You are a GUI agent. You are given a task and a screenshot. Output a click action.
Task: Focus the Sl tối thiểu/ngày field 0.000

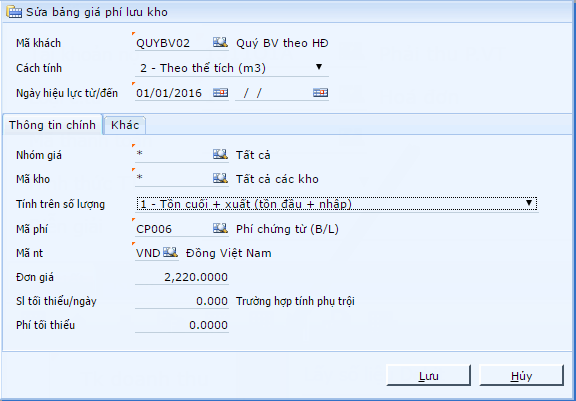click(x=182, y=301)
